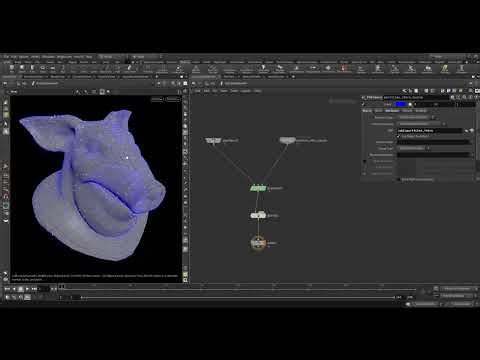Add a new pane tab beside the viewport tabs
Screen dimensions: 480x360
[157, 76]
